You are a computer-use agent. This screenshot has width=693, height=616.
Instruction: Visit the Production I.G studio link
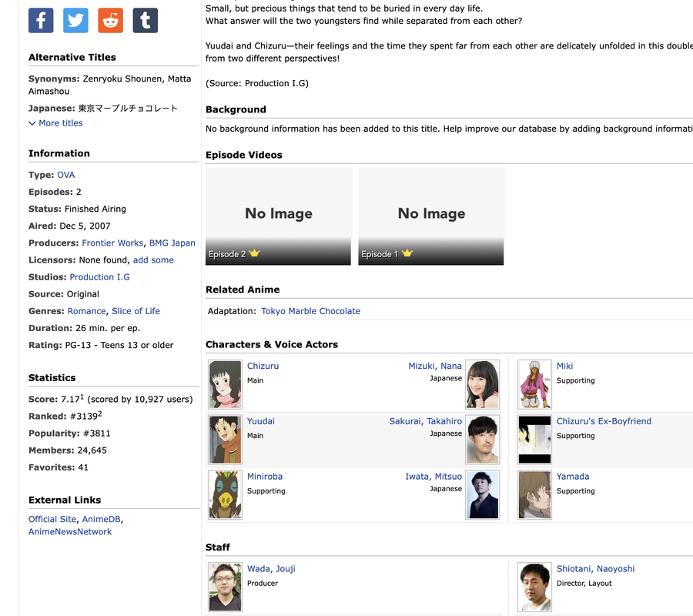coord(99,277)
